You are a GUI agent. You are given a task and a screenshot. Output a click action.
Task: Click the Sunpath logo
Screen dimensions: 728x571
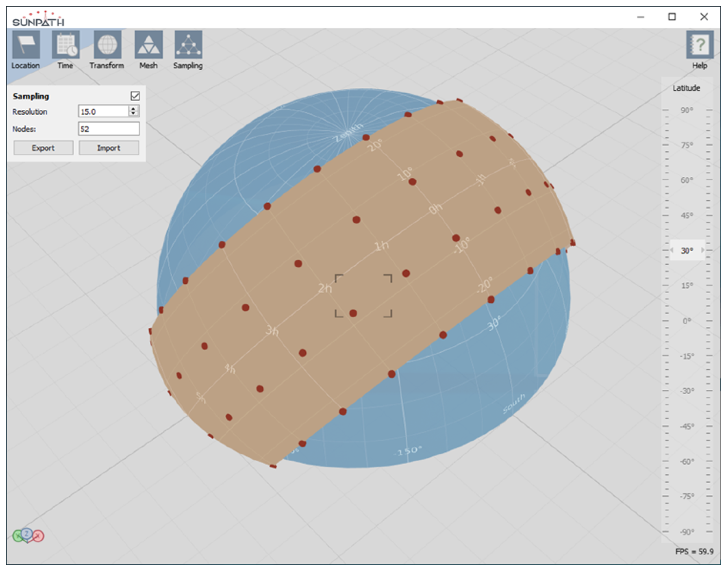(x=38, y=19)
